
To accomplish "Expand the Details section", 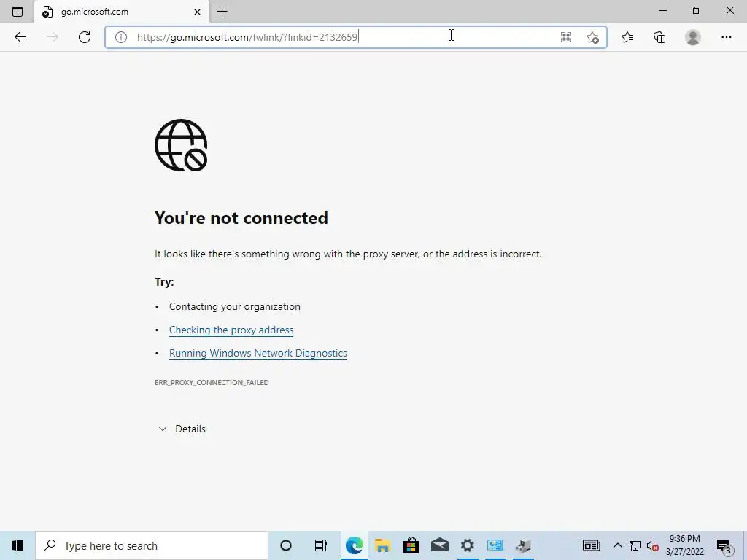I will pos(182,429).
